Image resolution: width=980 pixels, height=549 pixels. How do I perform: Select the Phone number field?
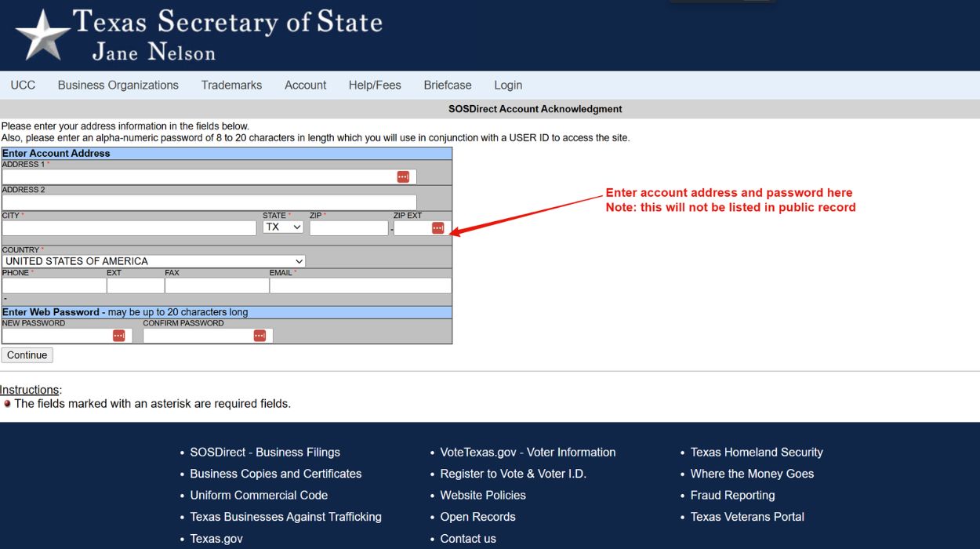[x=54, y=286]
